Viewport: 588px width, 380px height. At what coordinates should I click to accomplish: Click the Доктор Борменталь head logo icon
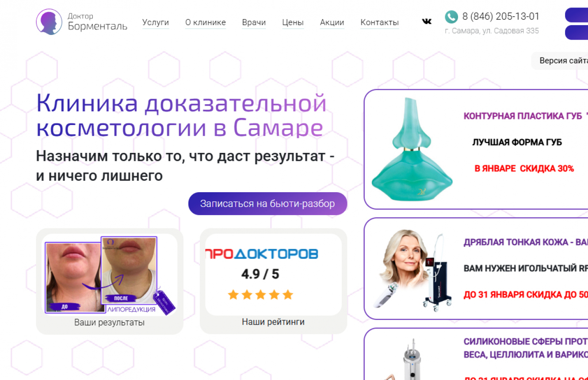point(49,22)
